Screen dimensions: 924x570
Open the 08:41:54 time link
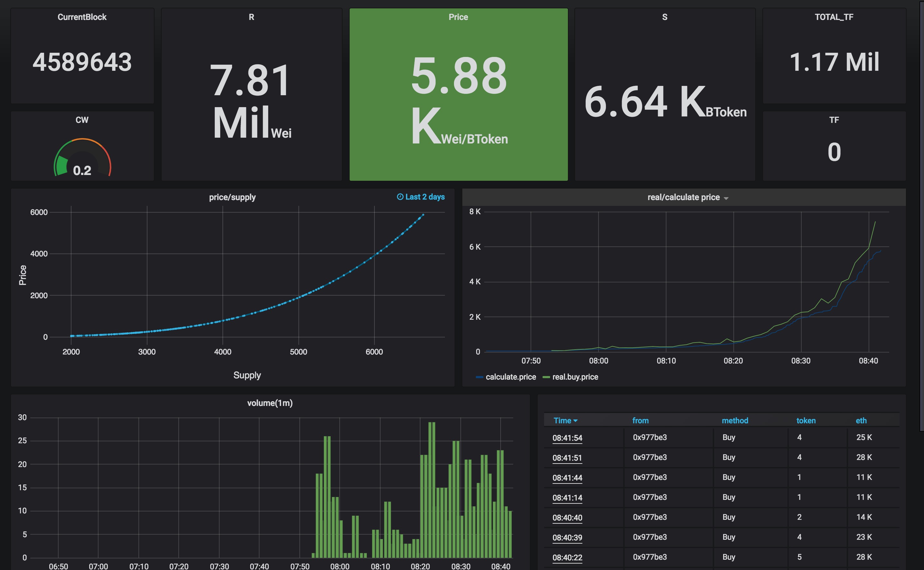[x=567, y=438]
